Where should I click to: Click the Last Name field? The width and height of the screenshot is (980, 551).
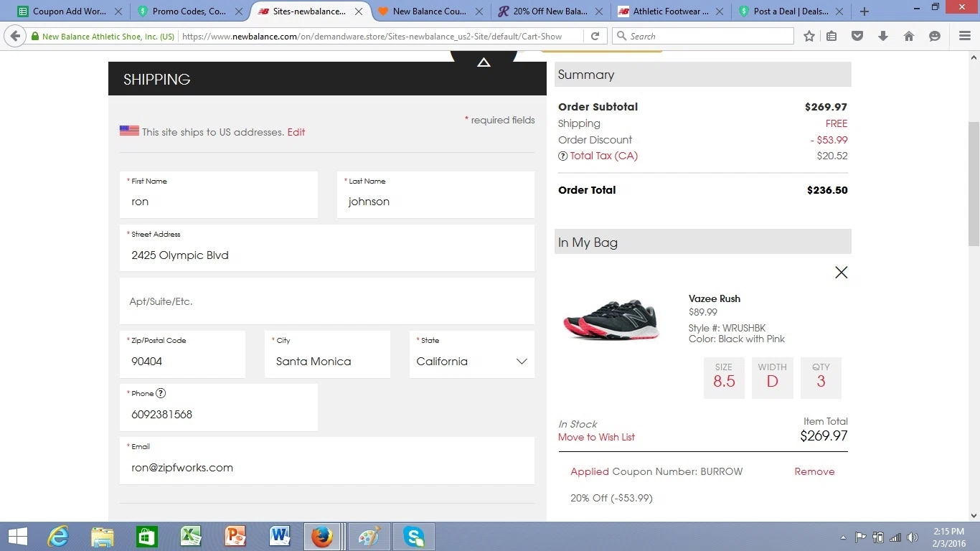tap(435, 195)
